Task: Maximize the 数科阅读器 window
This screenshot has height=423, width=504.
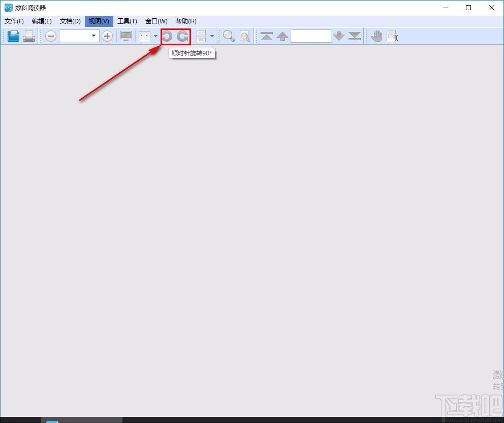Action: click(468, 8)
